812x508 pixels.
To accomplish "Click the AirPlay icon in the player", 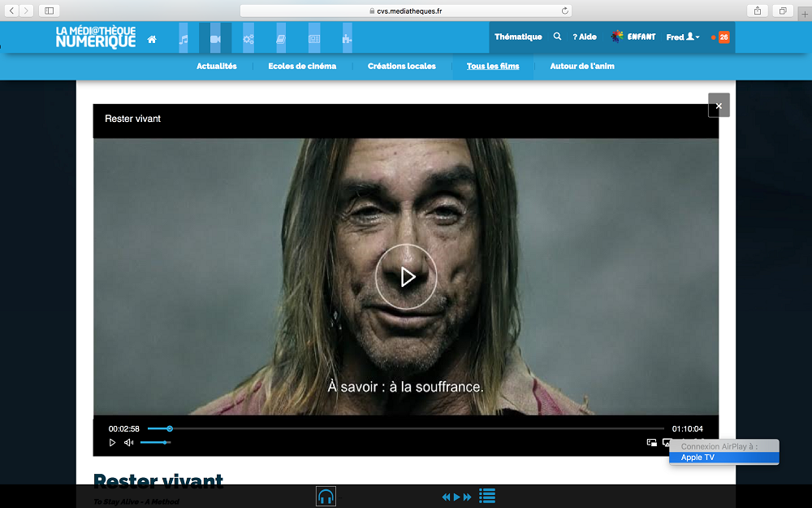I will 667,443.
